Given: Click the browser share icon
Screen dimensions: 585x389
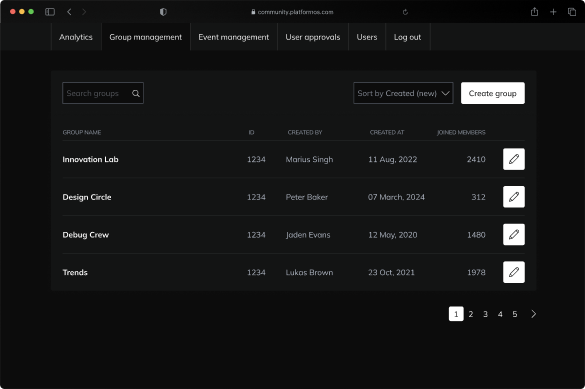Looking at the screenshot, I should pyautogui.click(x=534, y=12).
